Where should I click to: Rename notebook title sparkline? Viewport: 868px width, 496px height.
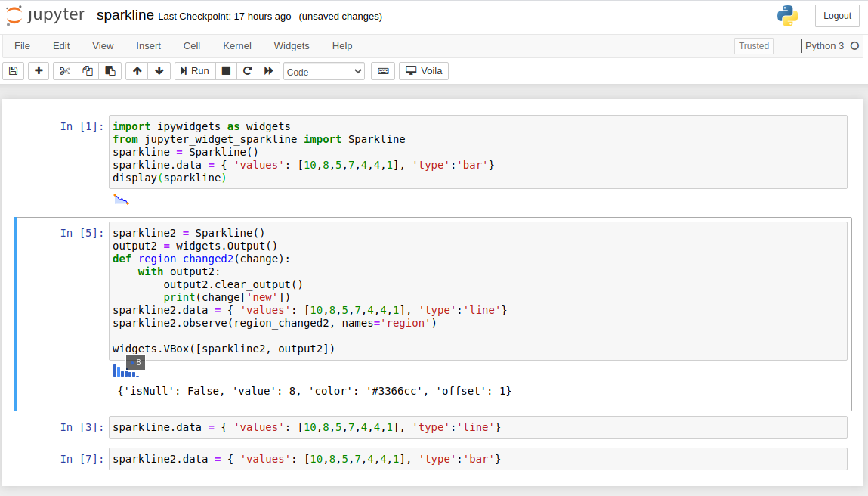[125, 16]
